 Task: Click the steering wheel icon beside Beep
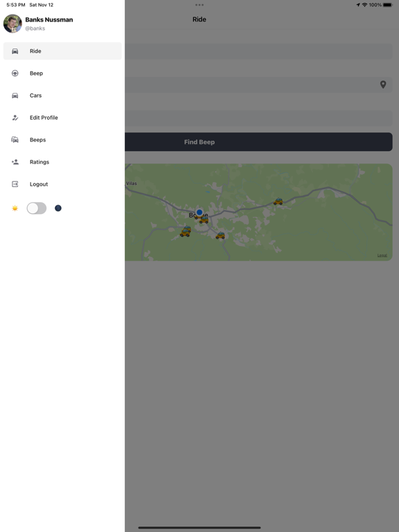pos(15,73)
